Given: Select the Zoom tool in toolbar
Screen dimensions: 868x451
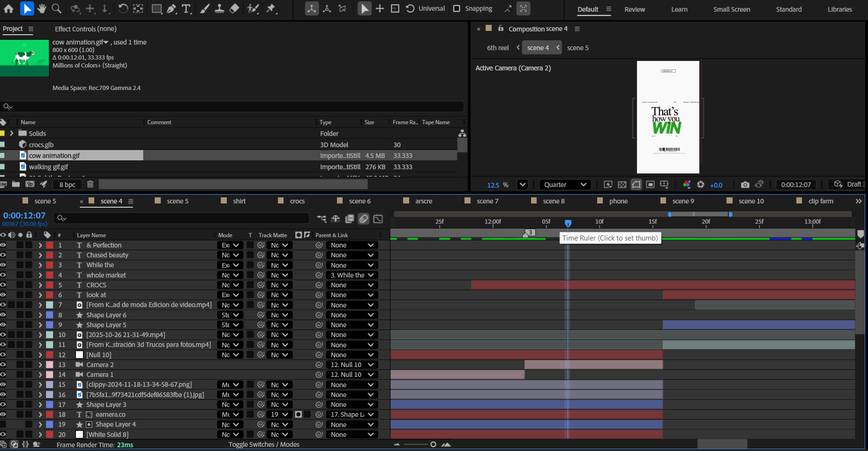Looking at the screenshot, I should click(x=56, y=8).
